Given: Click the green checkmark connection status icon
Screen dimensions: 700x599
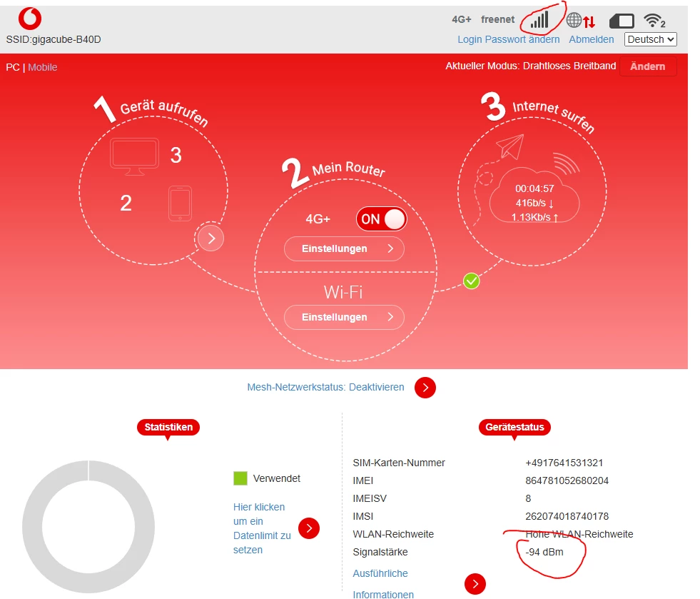Looking at the screenshot, I should tap(472, 281).
